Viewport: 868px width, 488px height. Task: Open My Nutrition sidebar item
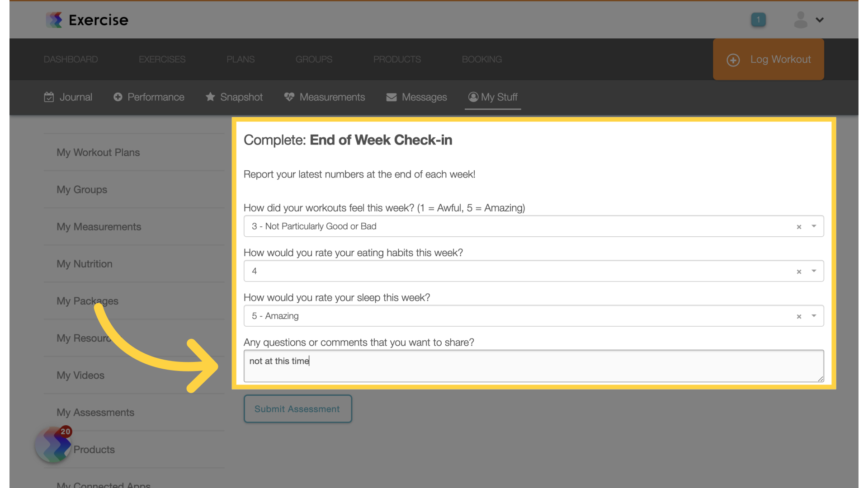[x=84, y=263]
